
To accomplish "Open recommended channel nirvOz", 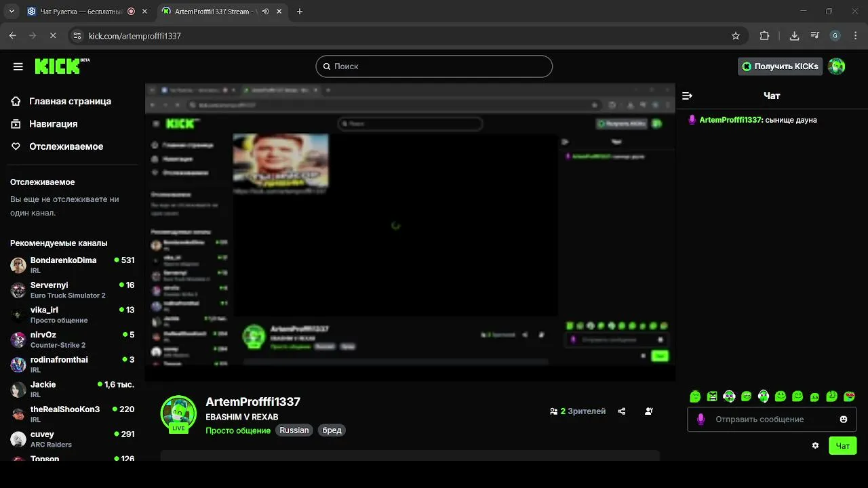I will [72, 340].
